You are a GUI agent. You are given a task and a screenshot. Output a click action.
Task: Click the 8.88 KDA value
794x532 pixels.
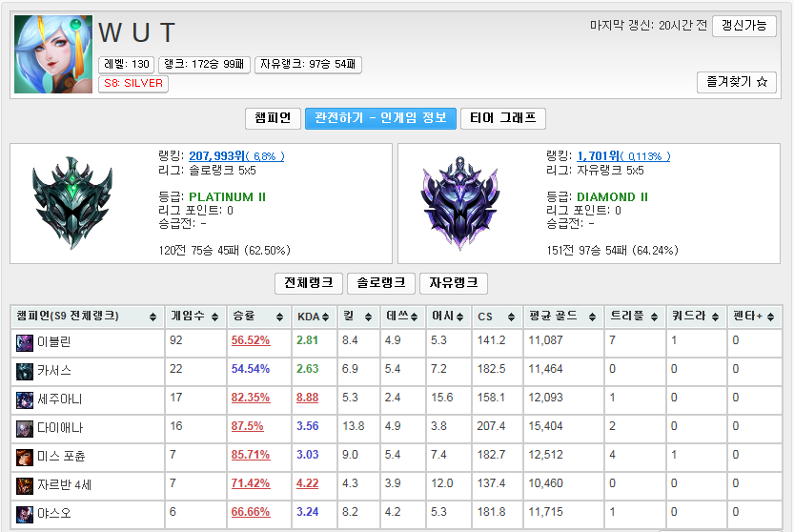tap(307, 399)
